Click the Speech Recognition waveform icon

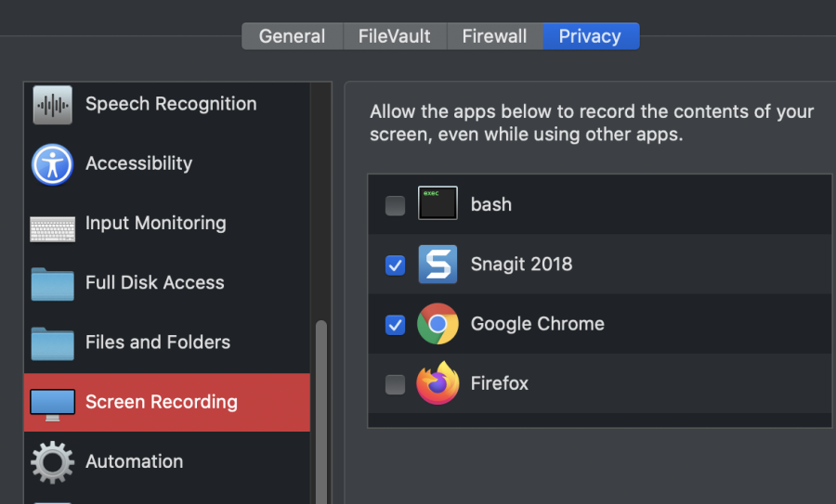[x=52, y=105]
